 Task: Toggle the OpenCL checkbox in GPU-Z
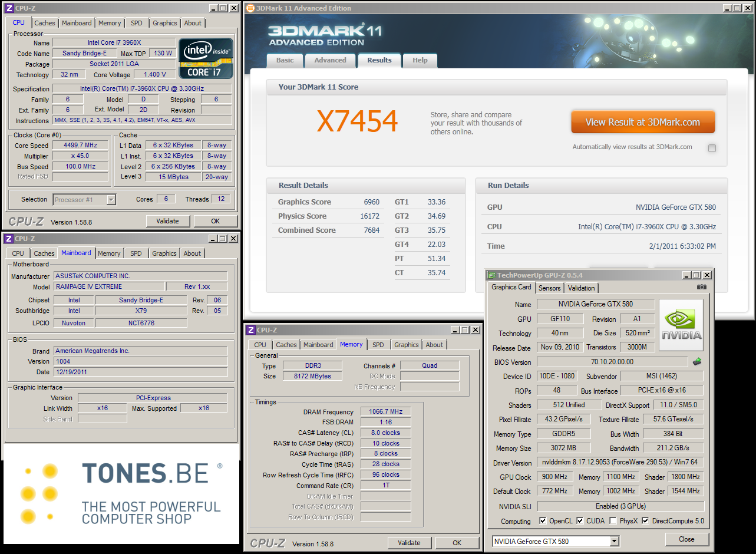543,521
